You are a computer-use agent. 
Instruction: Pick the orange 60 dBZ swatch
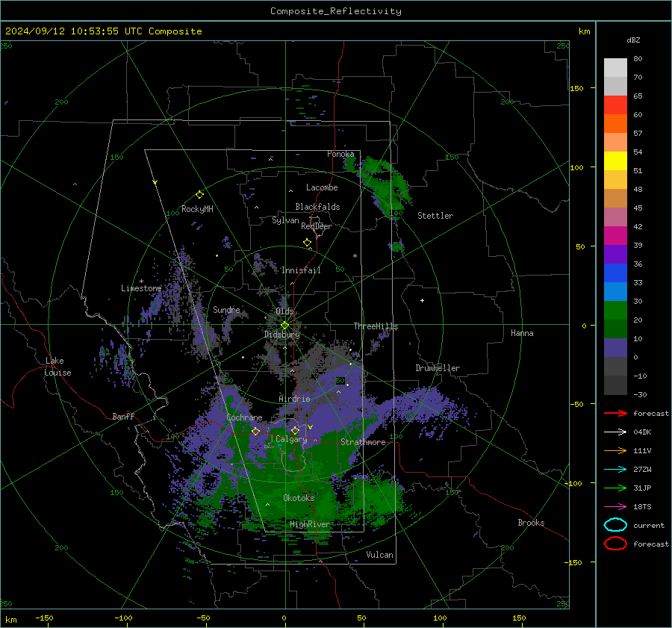[x=615, y=123]
